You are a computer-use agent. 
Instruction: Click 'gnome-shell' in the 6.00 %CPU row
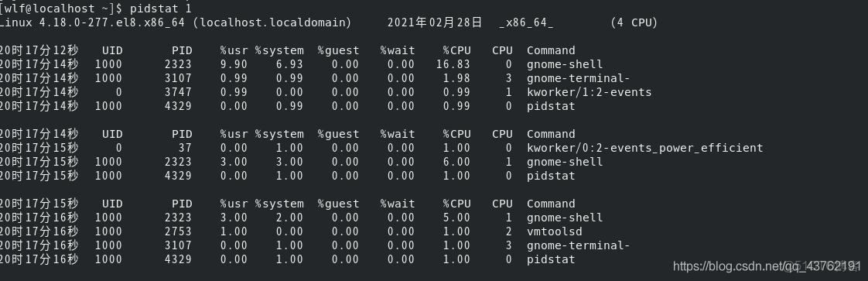point(565,162)
